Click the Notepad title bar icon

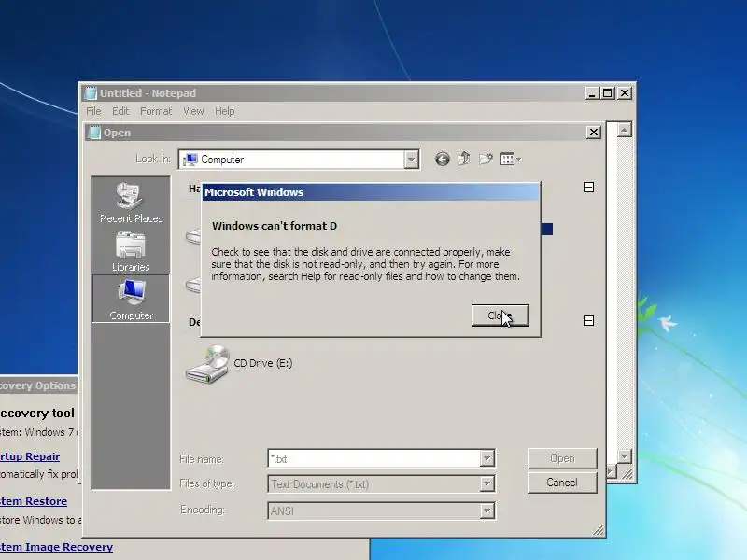click(90, 92)
